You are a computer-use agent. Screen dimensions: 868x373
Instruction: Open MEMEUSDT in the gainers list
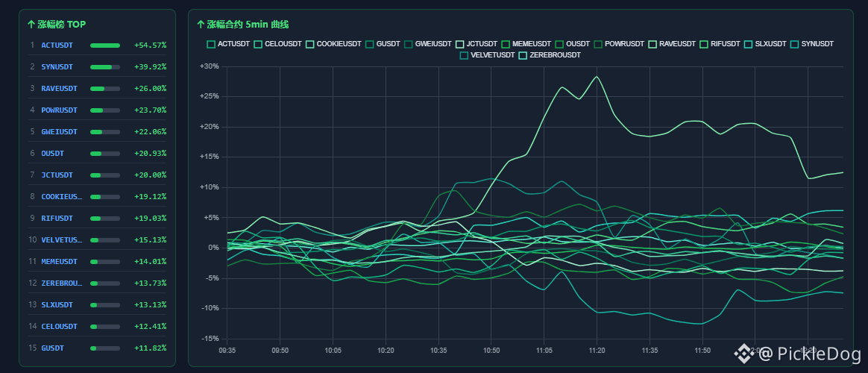coord(59,262)
